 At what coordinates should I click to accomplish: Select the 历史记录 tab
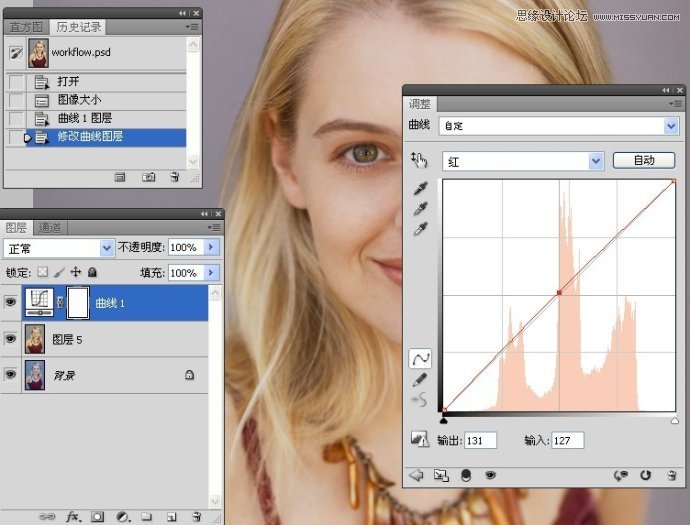pos(78,27)
